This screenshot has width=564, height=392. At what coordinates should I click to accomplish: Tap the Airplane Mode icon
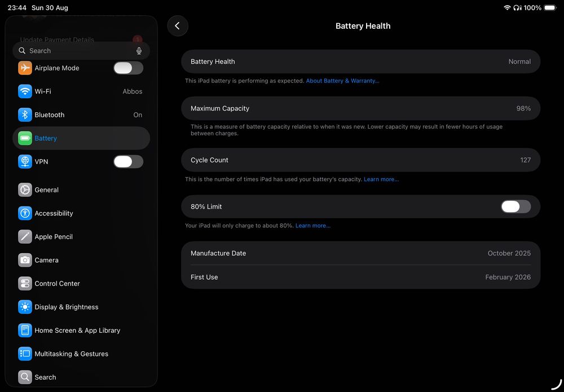click(25, 68)
